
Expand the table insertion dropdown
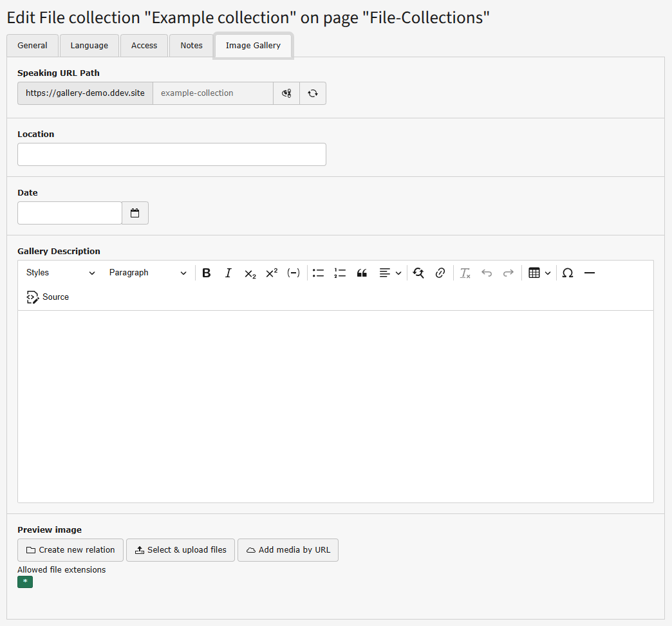[548, 273]
